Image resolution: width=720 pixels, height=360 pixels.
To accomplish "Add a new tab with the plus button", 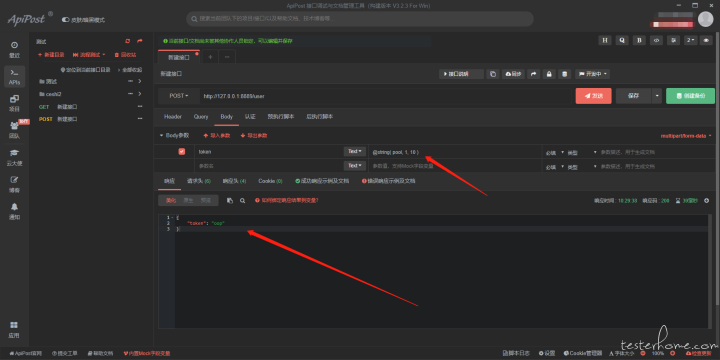I will tap(210, 57).
